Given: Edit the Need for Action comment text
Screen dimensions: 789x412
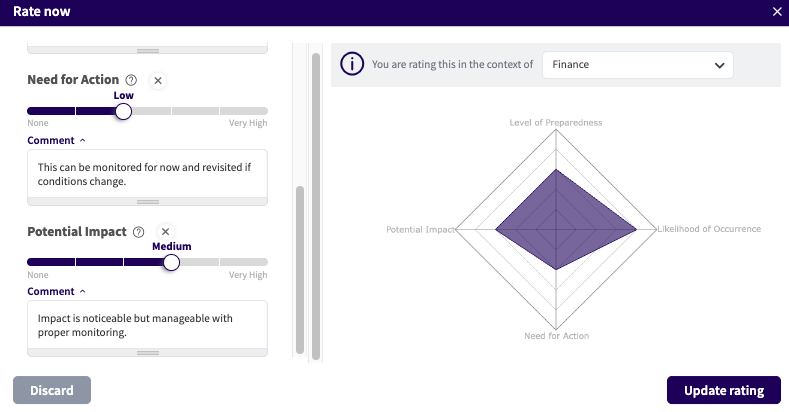Looking at the screenshot, I should (x=147, y=174).
